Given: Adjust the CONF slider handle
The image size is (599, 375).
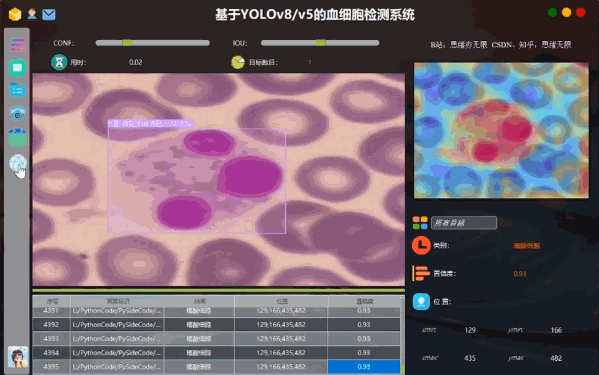Looking at the screenshot, I should point(127,43).
